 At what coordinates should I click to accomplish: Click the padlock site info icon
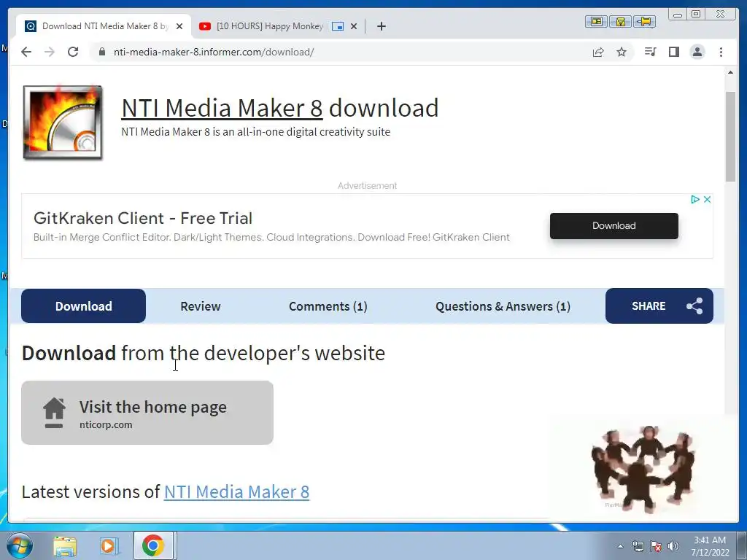click(102, 52)
